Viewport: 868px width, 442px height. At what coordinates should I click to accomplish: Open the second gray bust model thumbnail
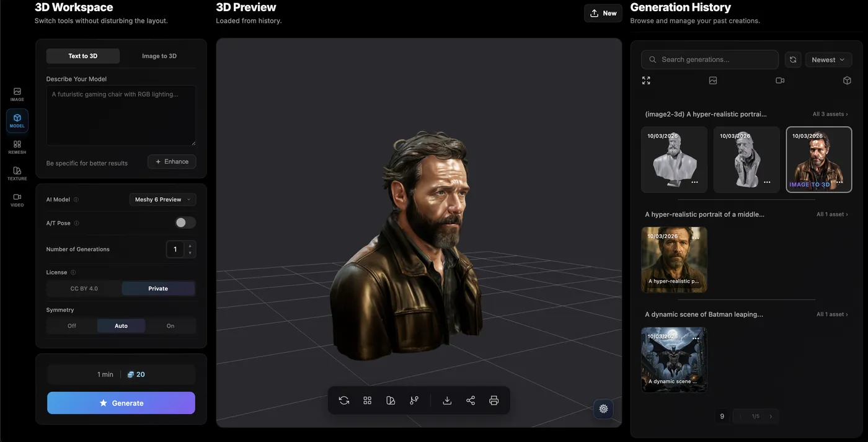point(746,159)
